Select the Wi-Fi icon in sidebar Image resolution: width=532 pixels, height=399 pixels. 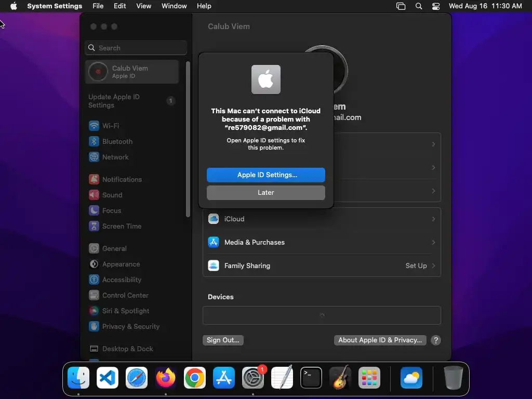point(94,126)
